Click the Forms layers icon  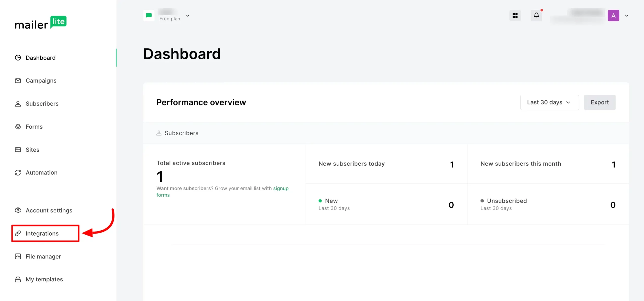(18, 127)
